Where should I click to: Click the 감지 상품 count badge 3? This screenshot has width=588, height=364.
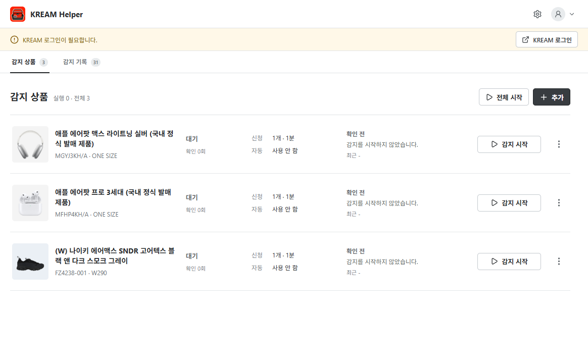43,62
